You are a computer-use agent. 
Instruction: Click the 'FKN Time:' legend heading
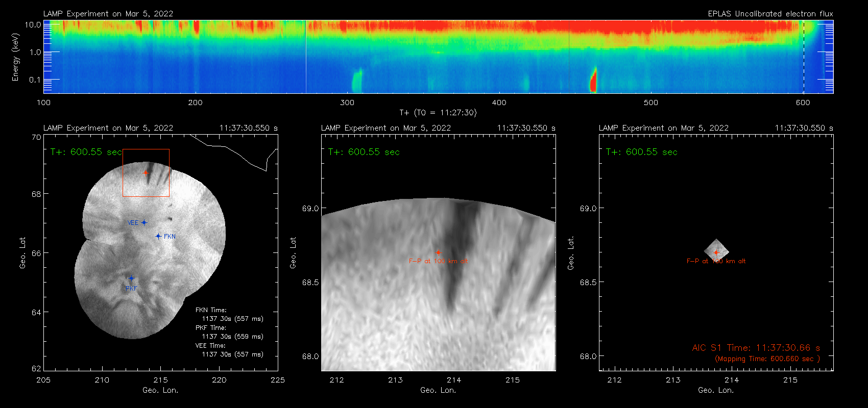pyautogui.click(x=211, y=310)
